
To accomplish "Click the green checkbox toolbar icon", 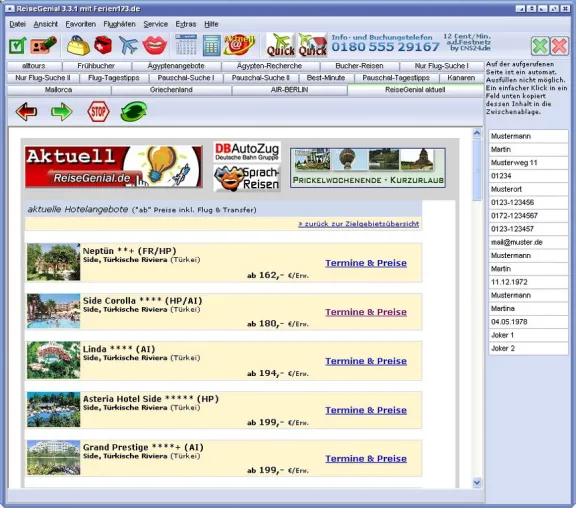I will point(17,46).
